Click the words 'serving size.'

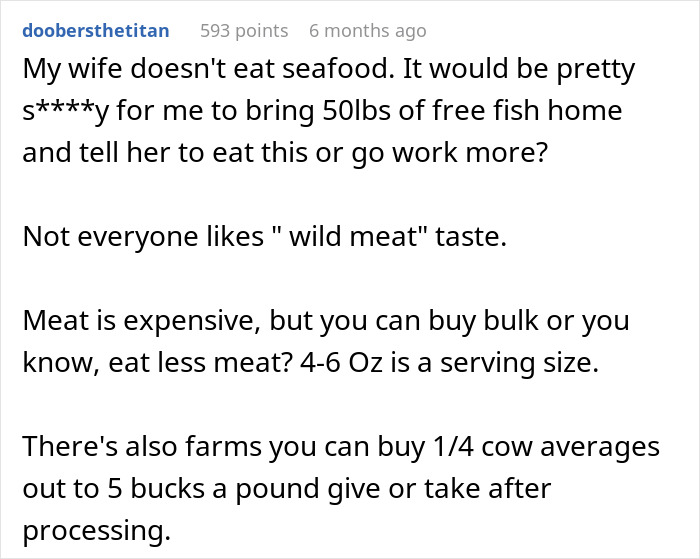click(x=519, y=363)
